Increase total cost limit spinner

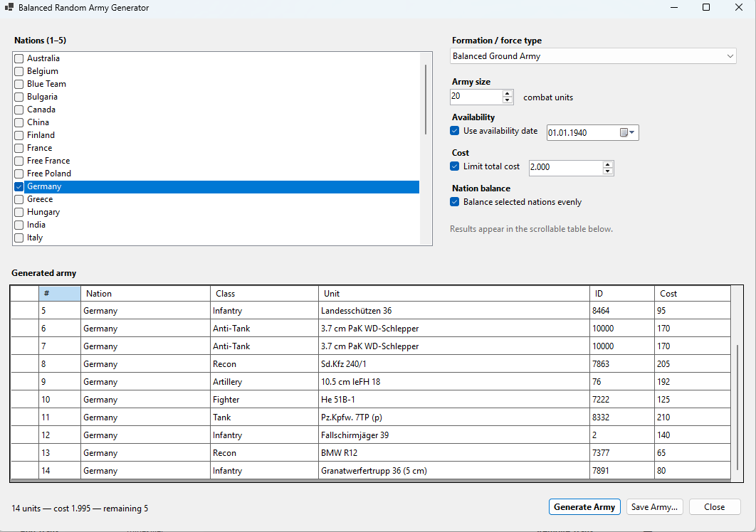[607, 164]
